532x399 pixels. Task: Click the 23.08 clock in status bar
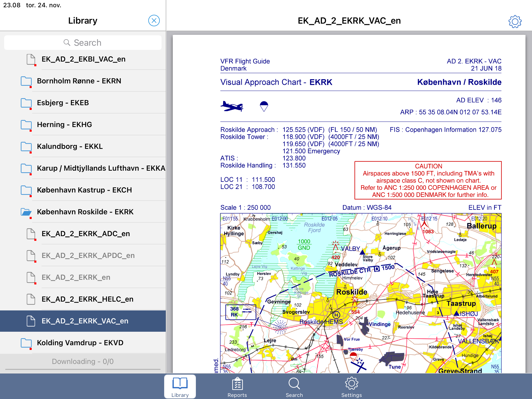[x=12, y=5]
